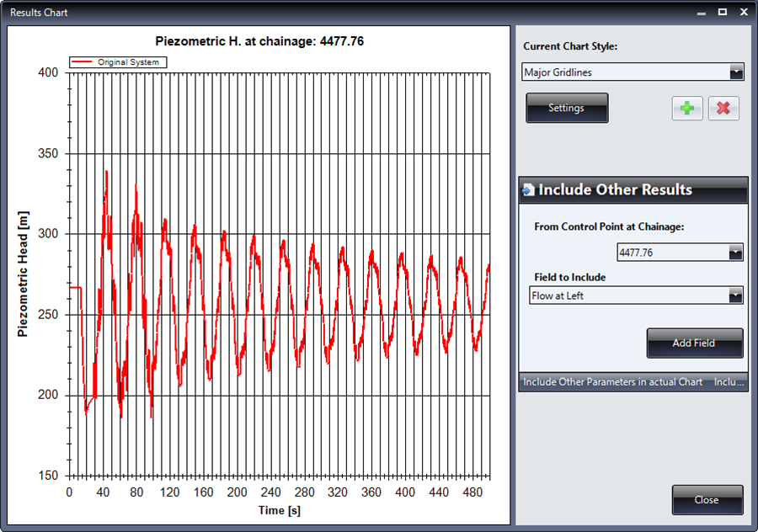Select the Include Other Parameters in actual Chart tab
The image size is (758, 532).
(612, 382)
